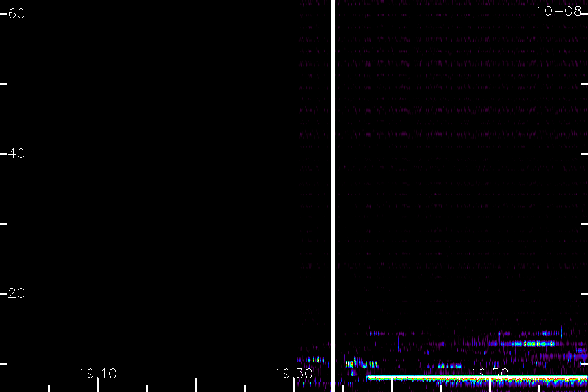Click the 20 frequency axis label
588x392 pixels.
[16, 293]
